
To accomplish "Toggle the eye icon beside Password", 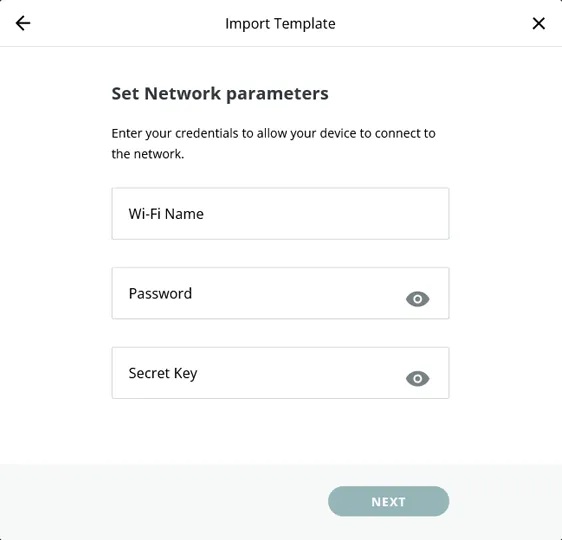I will [418, 299].
